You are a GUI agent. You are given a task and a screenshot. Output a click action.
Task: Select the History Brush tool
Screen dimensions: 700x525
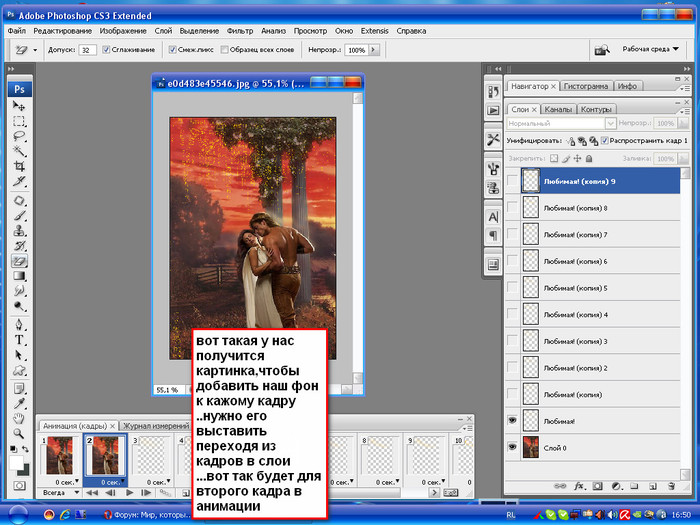(19, 246)
